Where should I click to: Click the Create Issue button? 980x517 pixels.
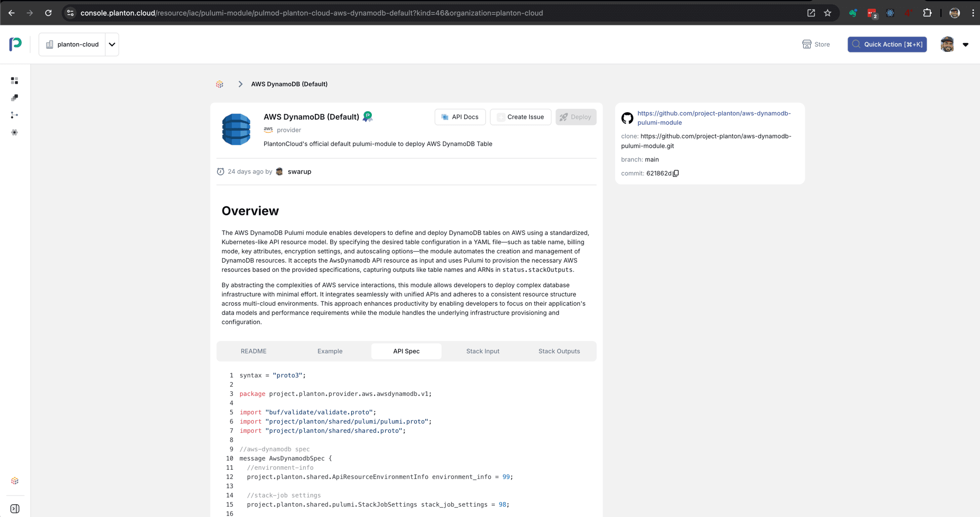click(x=521, y=117)
